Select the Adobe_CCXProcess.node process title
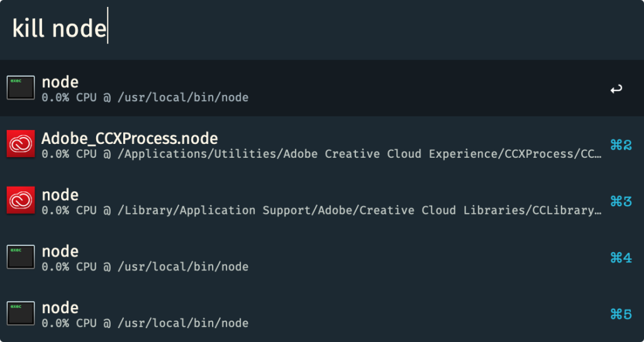Image resolution: width=644 pixels, height=342 pixels. point(130,139)
